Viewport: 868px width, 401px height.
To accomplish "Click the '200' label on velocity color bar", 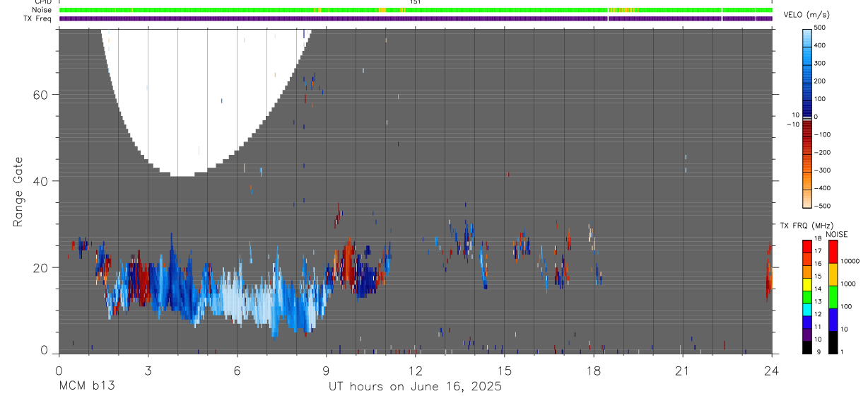I will click(x=821, y=81).
